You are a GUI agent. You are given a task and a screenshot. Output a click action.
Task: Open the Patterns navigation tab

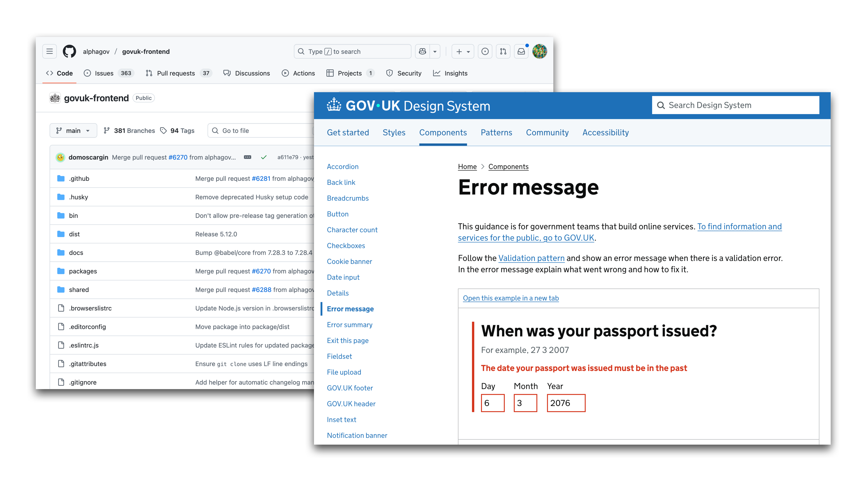point(496,132)
